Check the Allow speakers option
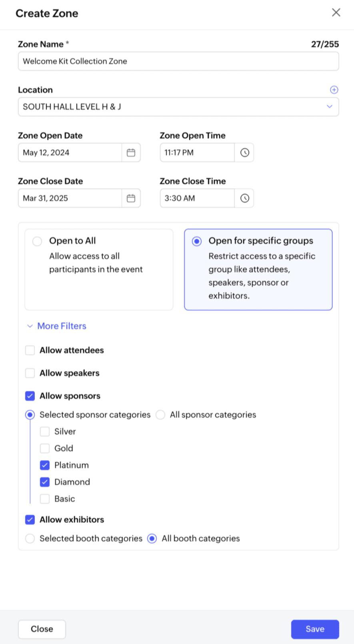354x644 pixels. [30, 373]
